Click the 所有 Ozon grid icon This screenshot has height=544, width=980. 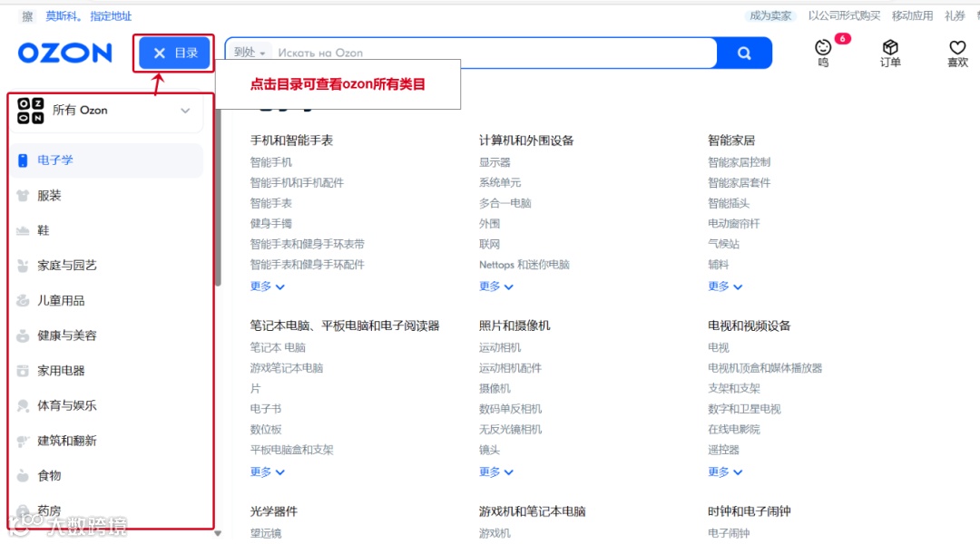tap(31, 111)
